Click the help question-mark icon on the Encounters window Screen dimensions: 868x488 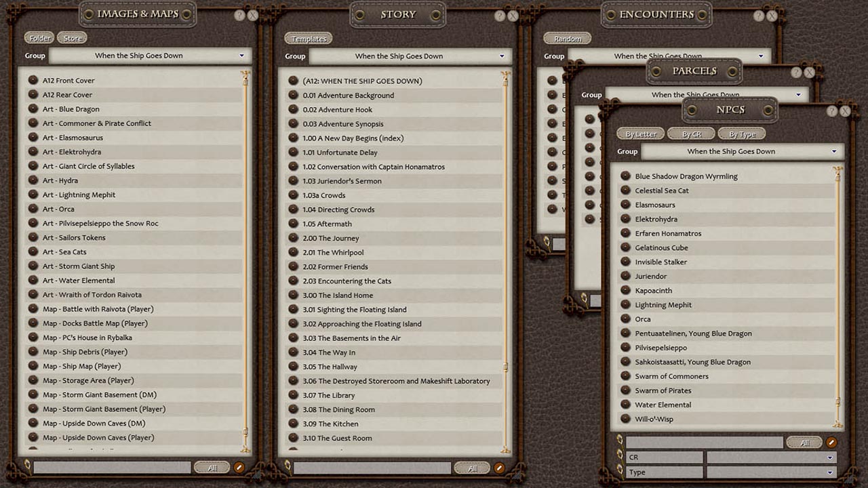click(758, 15)
